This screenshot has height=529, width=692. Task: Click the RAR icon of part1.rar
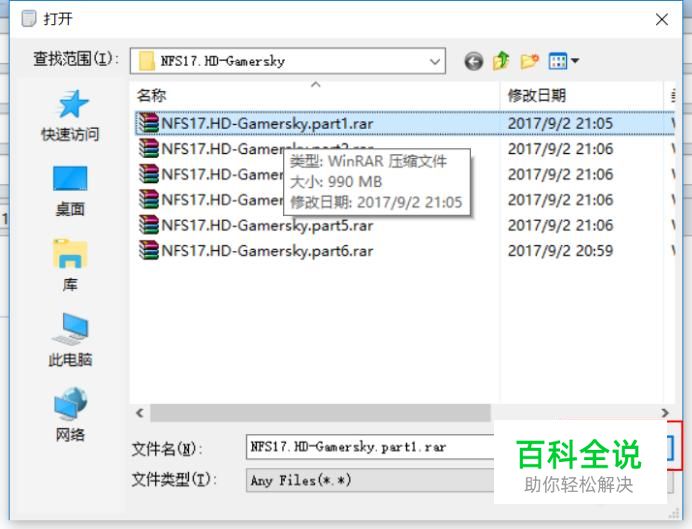[149, 123]
